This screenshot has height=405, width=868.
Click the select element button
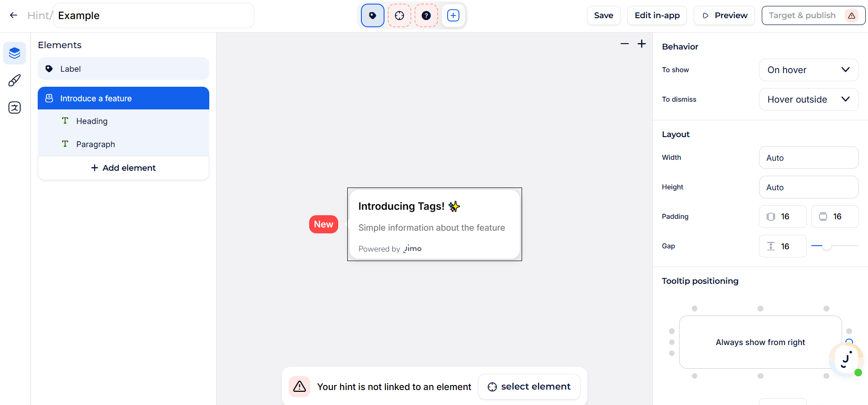(x=529, y=387)
